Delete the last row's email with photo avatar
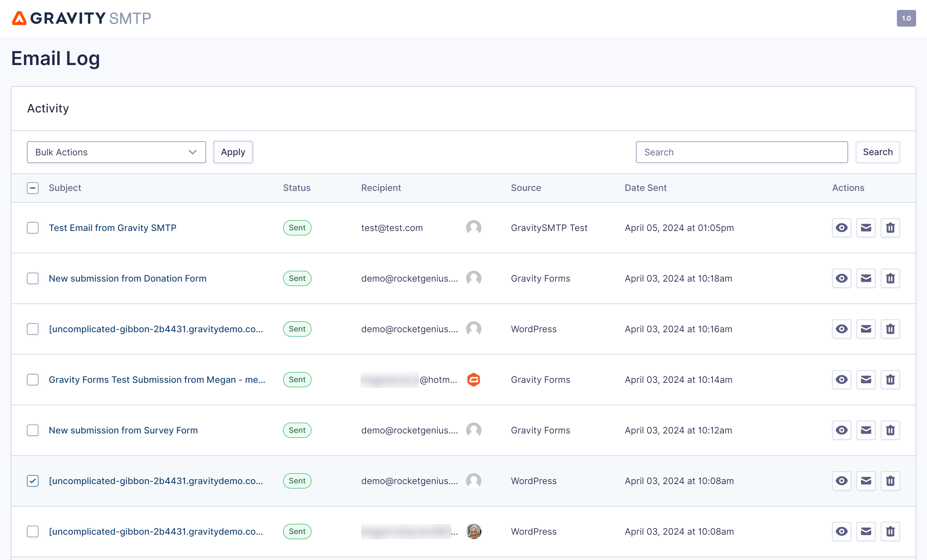 pos(890,531)
